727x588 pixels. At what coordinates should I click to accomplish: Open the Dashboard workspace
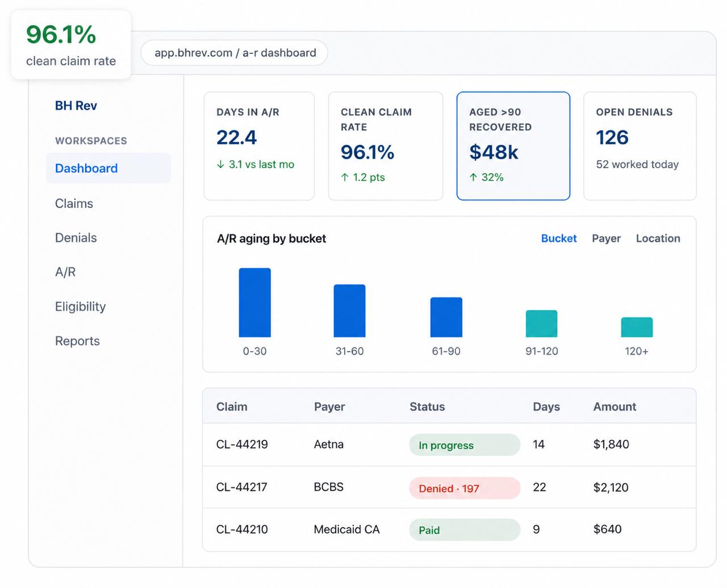108,168
